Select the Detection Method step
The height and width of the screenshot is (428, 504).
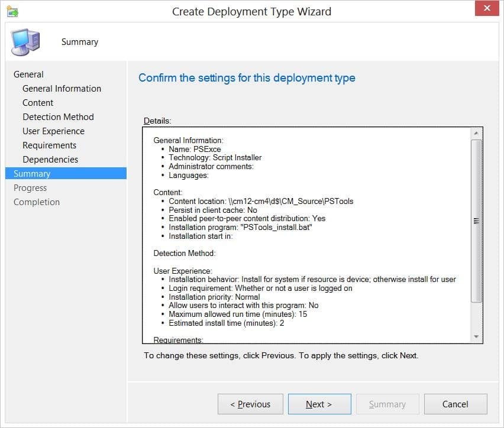[58, 117]
